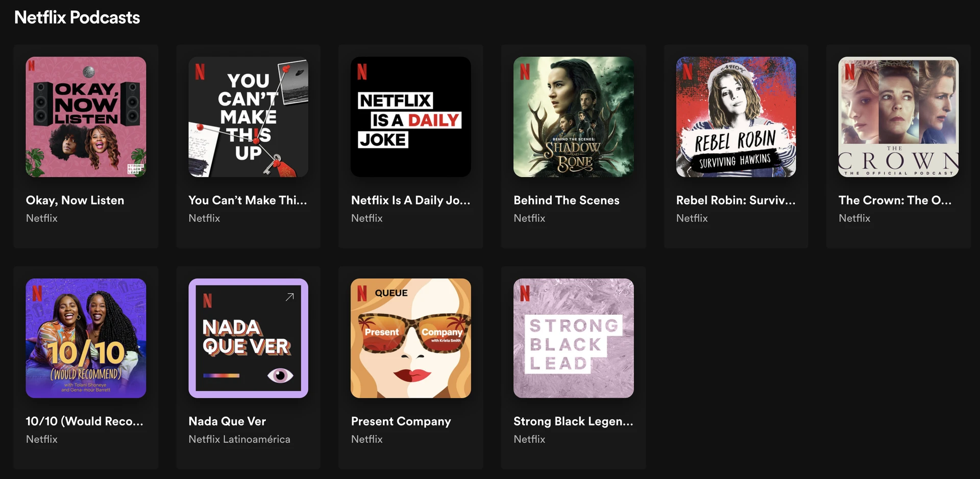The width and height of the screenshot is (980, 479).
Task: Click the Okay, Now Listen title
Action: coord(75,200)
